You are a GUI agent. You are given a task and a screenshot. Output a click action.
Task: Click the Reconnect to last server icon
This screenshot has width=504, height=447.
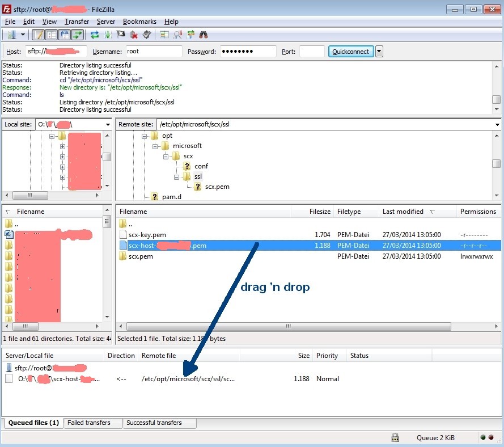click(x=147, y=35)
